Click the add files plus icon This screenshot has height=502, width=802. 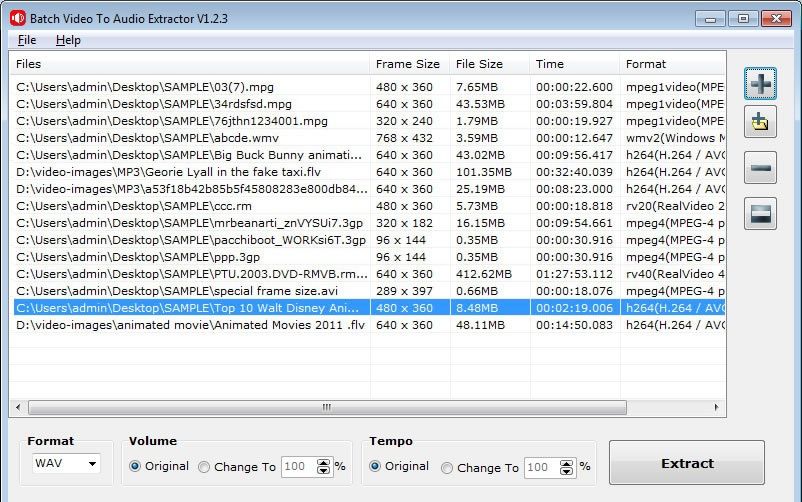coord(760,83)
